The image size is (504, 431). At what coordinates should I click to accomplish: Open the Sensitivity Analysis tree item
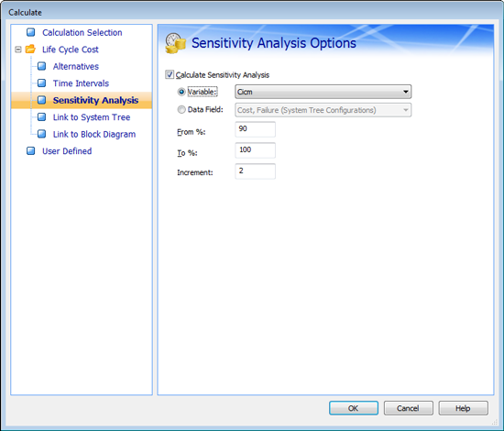point(95,100)
